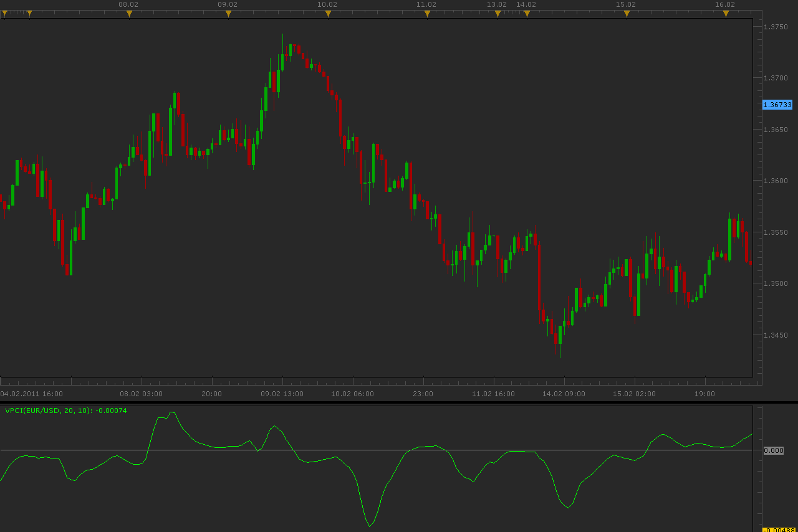Screen dimensions: 798x532
Task: Click the 1.3450 price axis label
Action: [x=776, y=335]
